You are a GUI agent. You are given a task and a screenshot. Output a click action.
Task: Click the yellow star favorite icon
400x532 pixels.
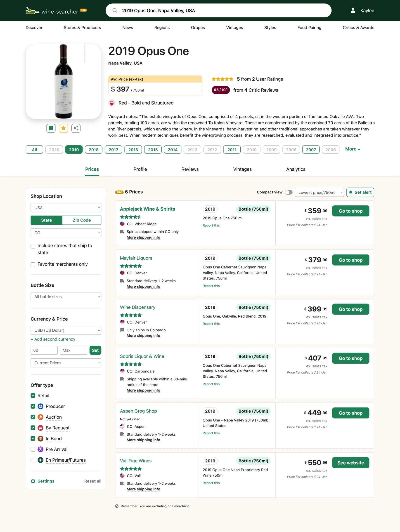[64, 128]
